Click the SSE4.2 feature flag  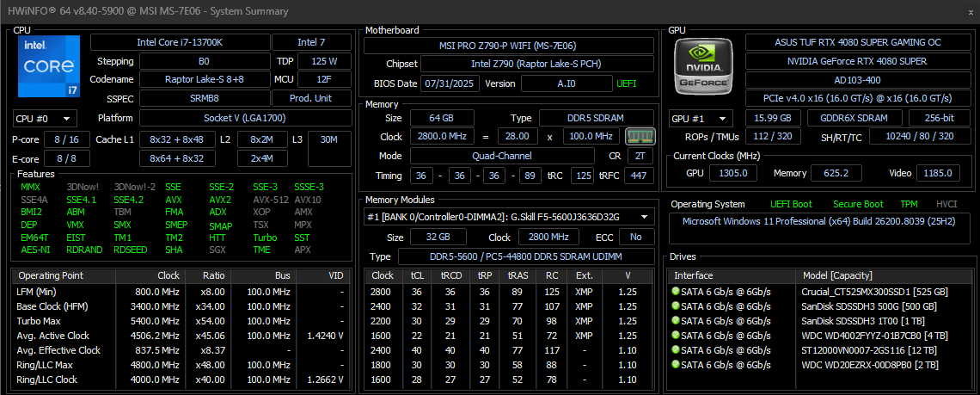click(x=128, y=200)
